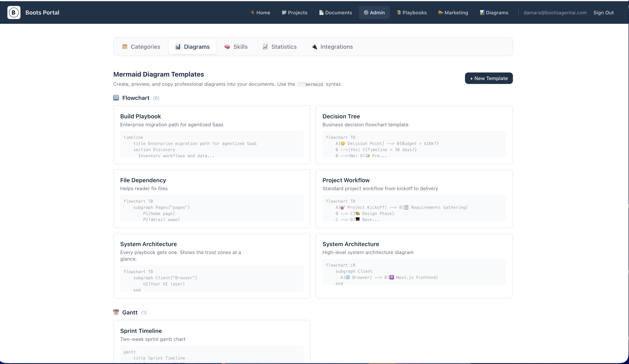Click the Playbooks books icon
This screenshot has height=364, width=629.
pos(399,12)
